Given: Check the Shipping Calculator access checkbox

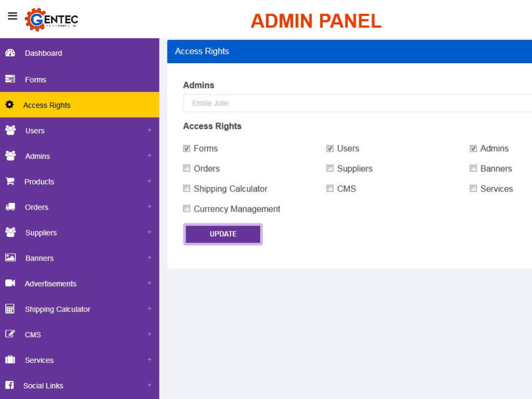Looking at the screenshot, I should click(x=187, y=189).
